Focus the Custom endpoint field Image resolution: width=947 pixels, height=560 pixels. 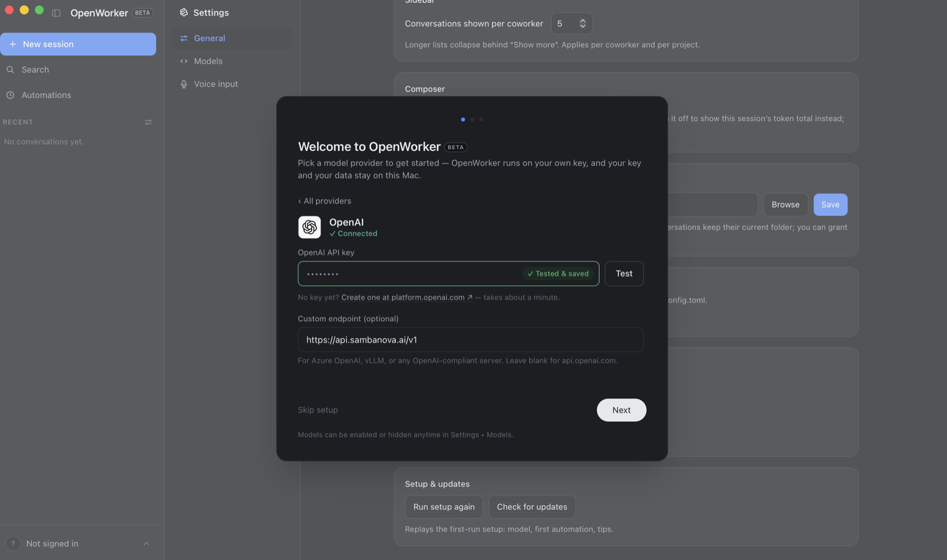[470, 340]
